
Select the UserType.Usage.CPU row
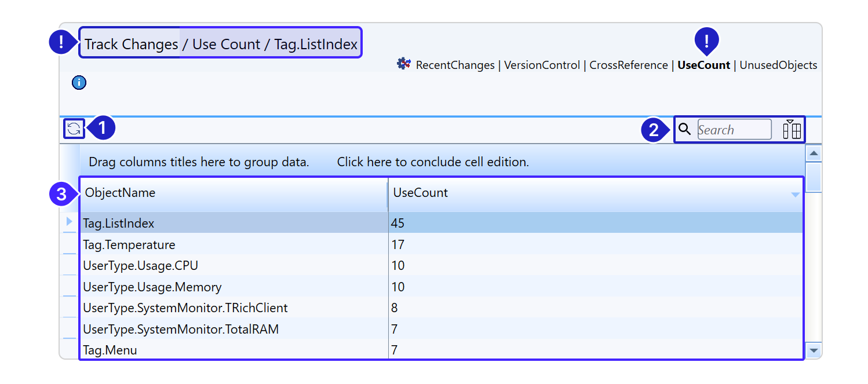pyautogui.click(x=141, y=266)
